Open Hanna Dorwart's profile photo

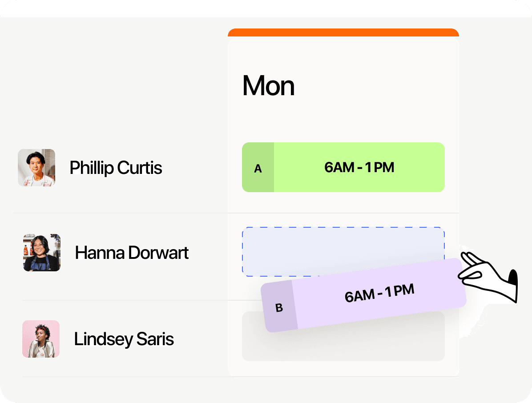coord(42,253)
